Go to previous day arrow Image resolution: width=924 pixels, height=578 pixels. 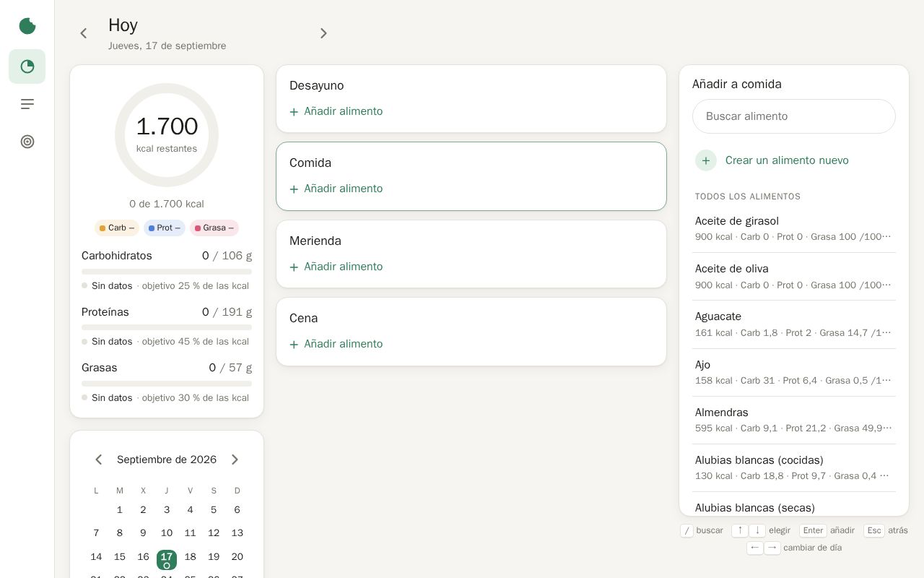coord(84,33)
